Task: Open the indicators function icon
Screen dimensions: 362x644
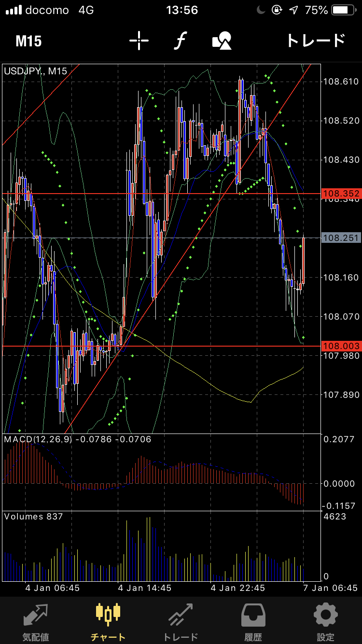Action: tap(181, 41)
